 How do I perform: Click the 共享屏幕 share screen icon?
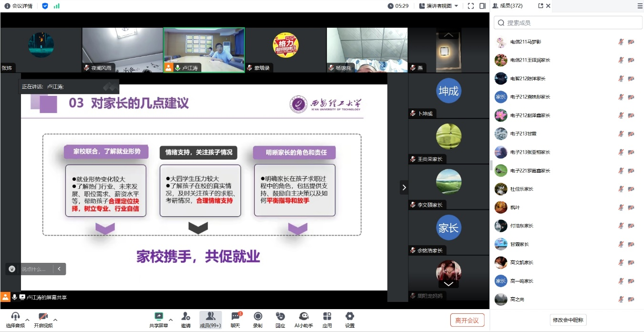point(159,316)
